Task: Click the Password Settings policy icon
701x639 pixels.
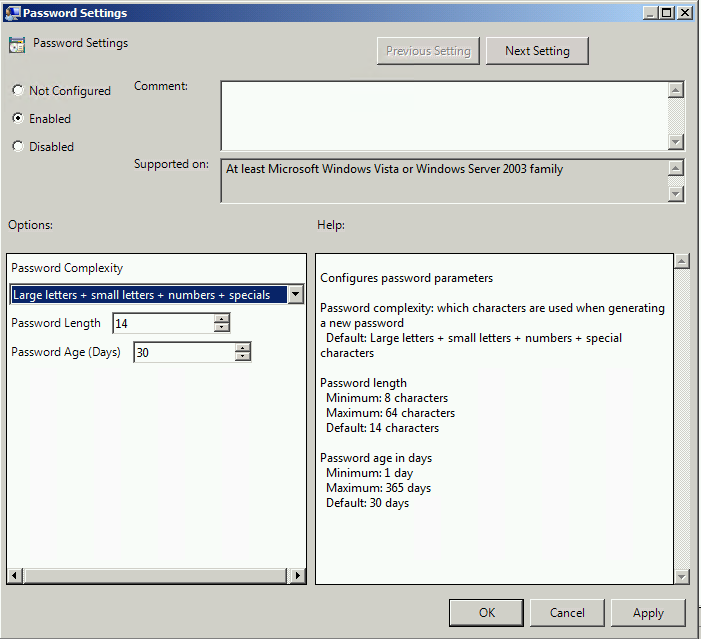Action: tap(16, 45)
